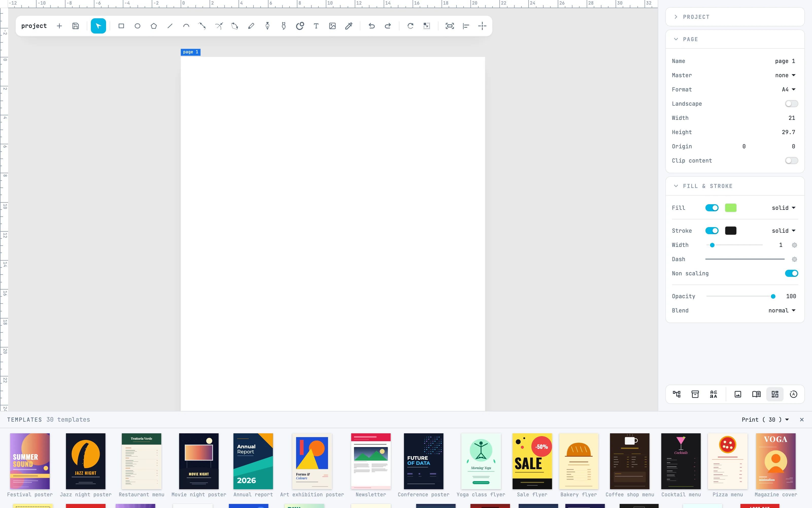Open the Master dropdown

click(785, 75)
